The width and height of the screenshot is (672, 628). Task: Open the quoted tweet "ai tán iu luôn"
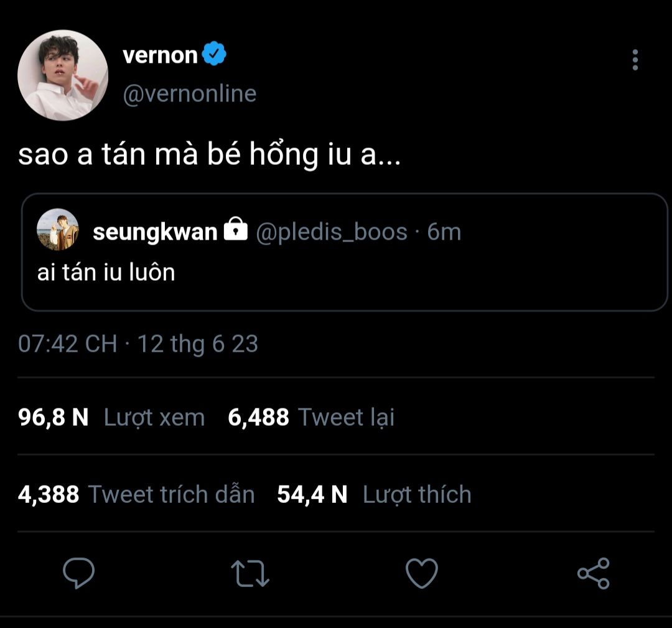pos(343,272)
